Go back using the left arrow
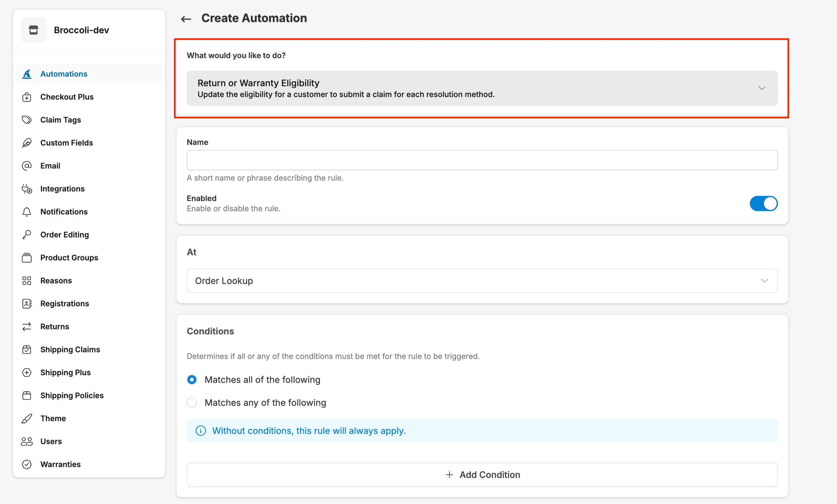Screen dimensions: 837x504 pos(185,19)
